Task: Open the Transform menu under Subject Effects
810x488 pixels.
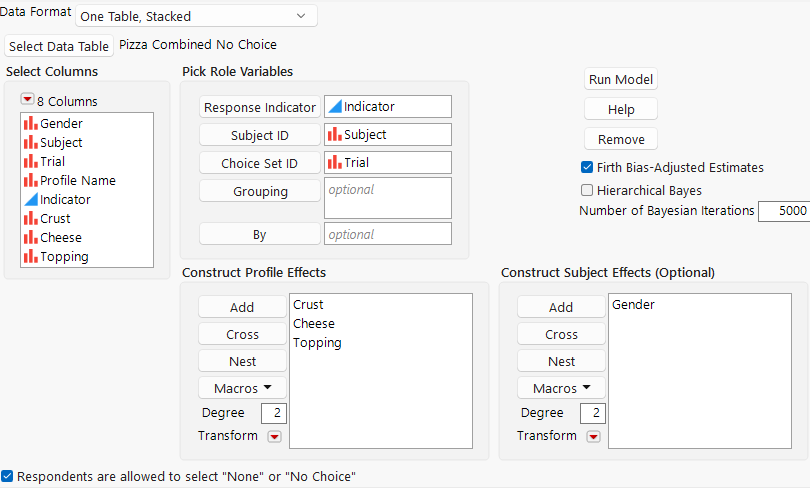Action: (x=593, y=436)
